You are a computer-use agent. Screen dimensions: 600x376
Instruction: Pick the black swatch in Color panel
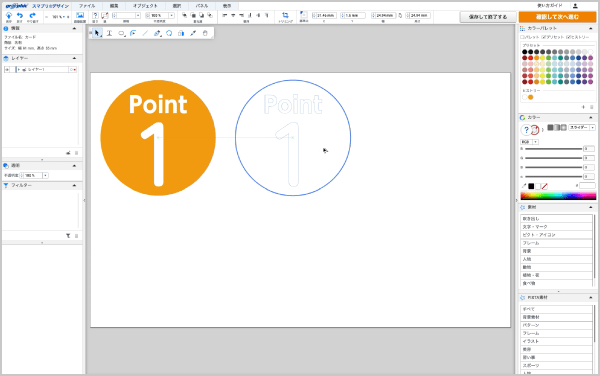point(531,186)
